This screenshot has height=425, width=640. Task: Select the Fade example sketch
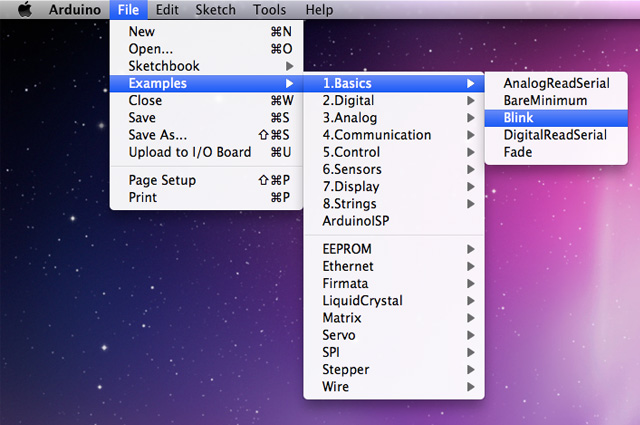(x=518, y=152)
